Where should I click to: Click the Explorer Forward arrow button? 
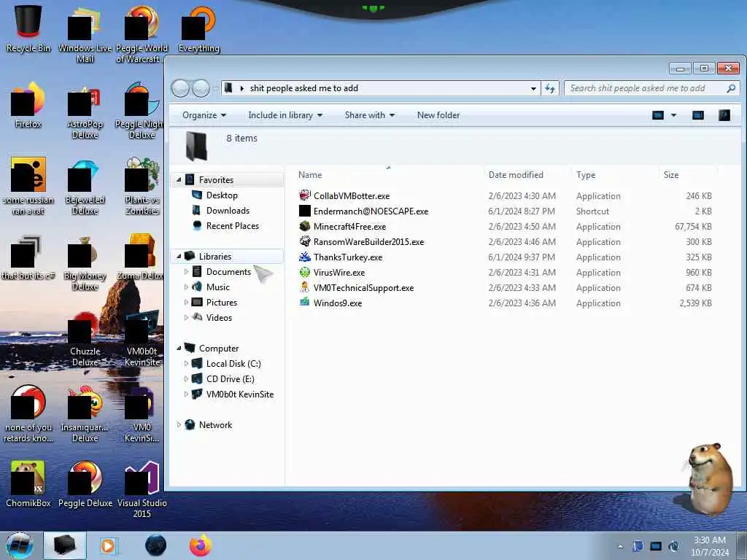point(201,88)
